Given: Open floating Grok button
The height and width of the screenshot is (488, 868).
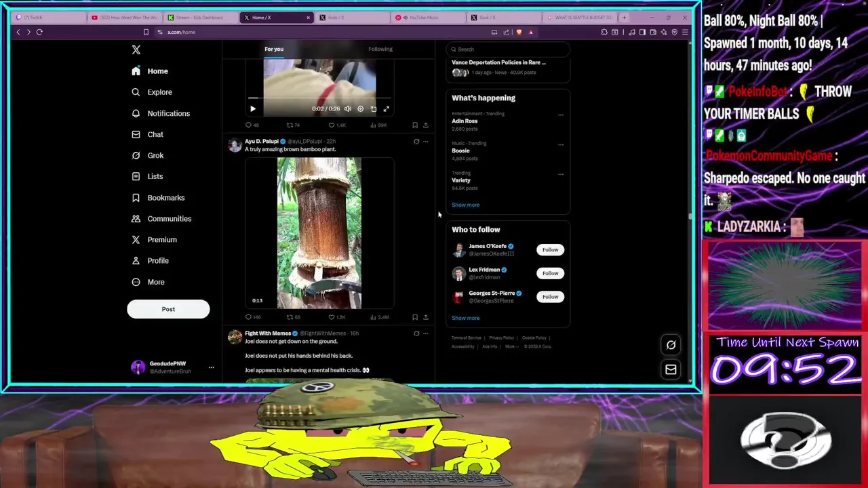Looking at the screenshot, I should 671,345.
